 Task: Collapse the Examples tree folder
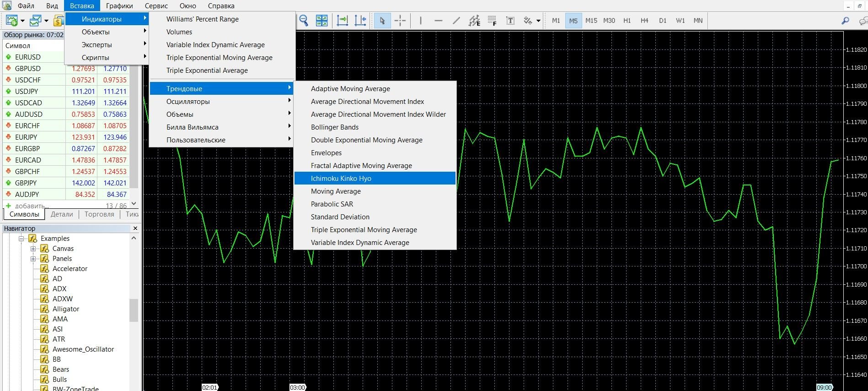tap(21, 239)
